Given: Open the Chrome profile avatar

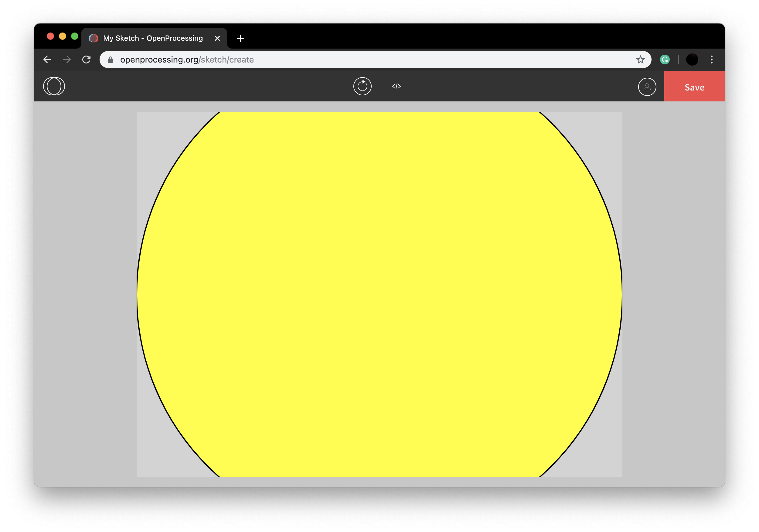Looking at the screenshot, I should pyautogui.click(x=692, y=60).
